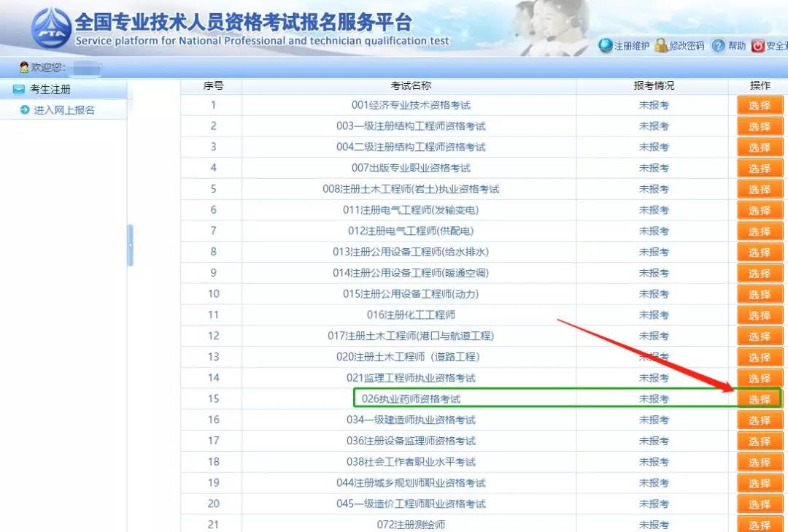Click 选择 for 038社会工作者职业水平考试
The height and width of the screenshot is (532, 788).
click(x=760, y=462)
